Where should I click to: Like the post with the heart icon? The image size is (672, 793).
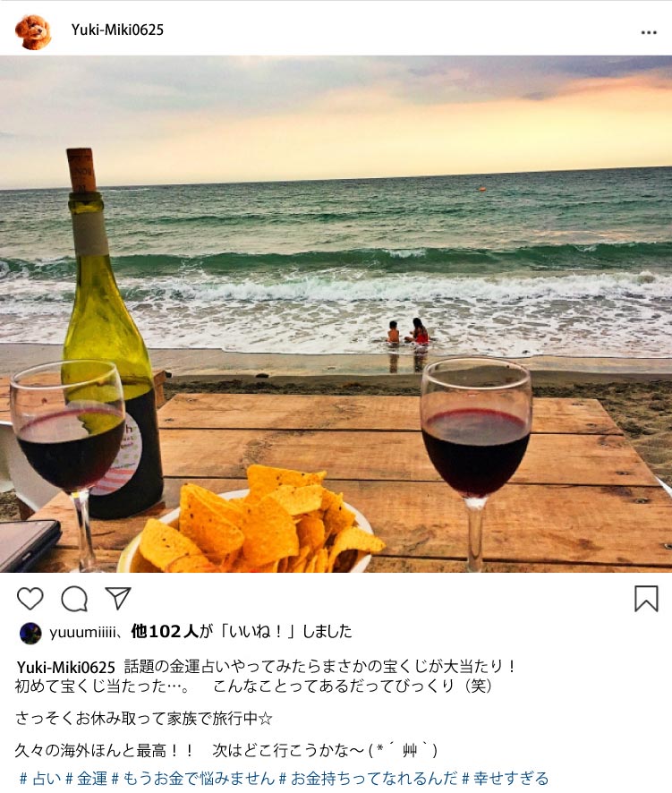click(x=30, y=599)
